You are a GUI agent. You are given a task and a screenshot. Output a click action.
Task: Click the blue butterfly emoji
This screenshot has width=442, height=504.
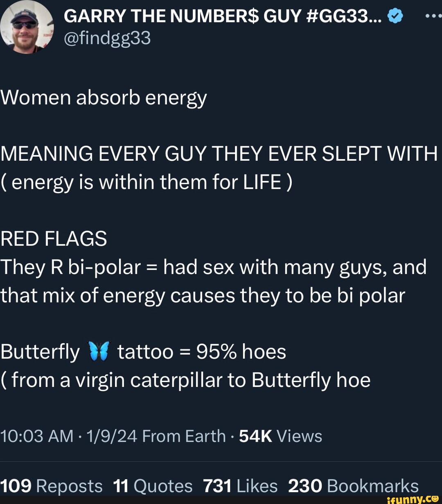98,351
